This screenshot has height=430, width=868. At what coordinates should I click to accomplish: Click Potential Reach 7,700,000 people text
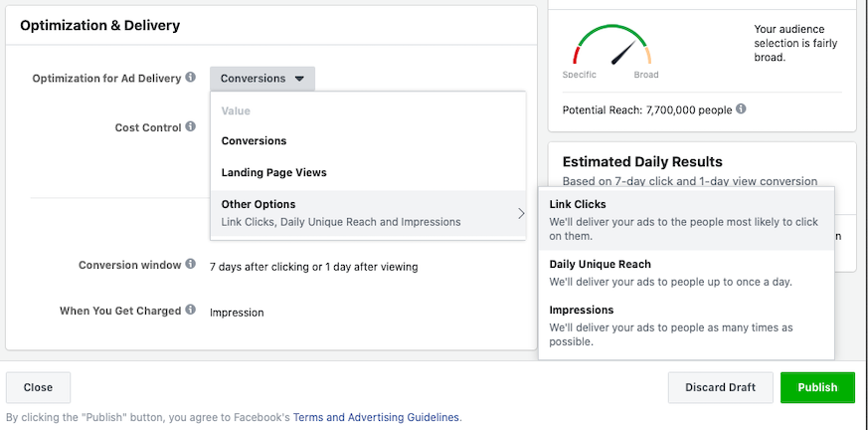647,109
